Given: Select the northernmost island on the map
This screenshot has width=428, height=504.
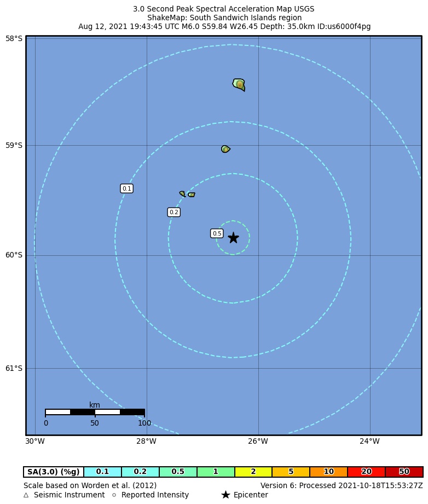Looking at the screenshot, I should point(239,84).
